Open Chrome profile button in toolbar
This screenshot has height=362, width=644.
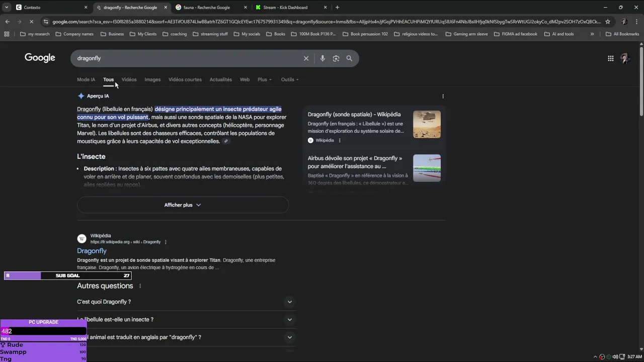click(624, 22)
